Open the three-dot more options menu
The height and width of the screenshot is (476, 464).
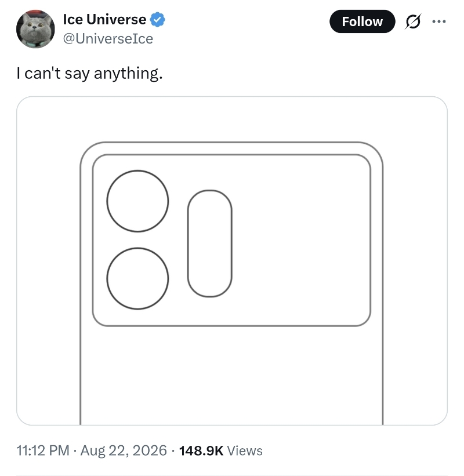[439, 21]
